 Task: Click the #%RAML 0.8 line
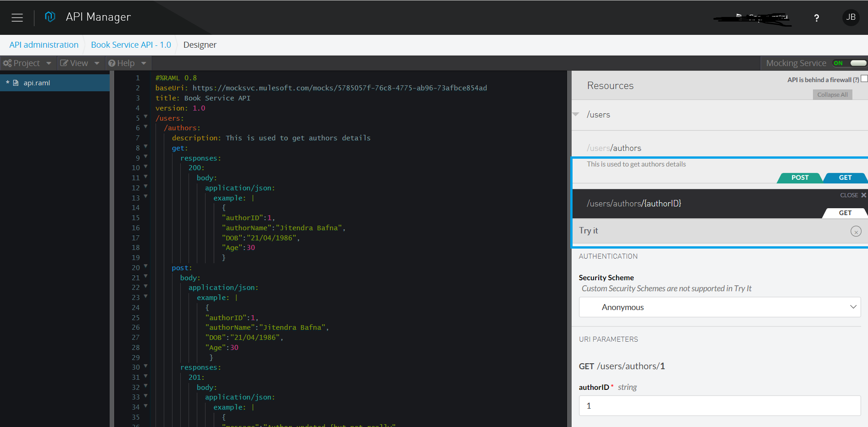(x=176, y=78)
